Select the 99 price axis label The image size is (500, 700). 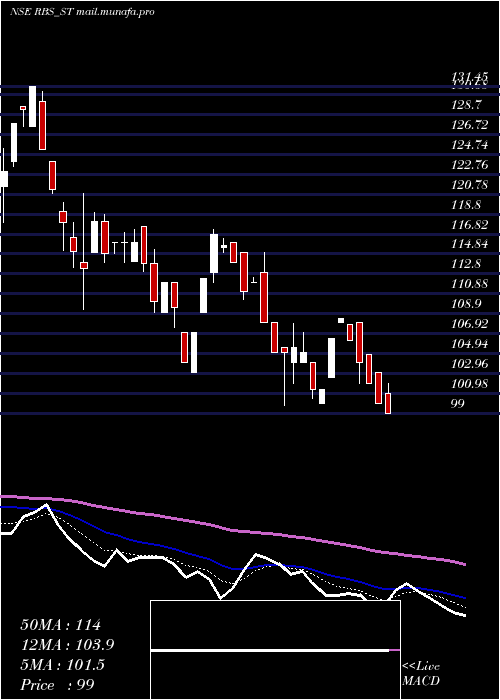pyautogui.click(x=458, y=404)
